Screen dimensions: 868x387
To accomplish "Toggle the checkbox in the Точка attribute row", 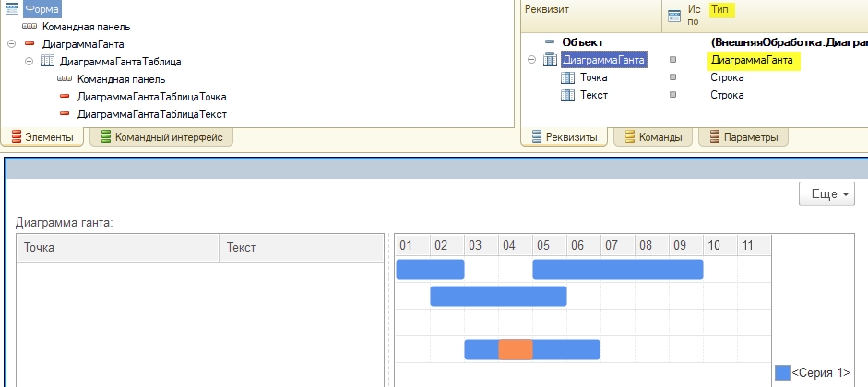I will (x=673, y=77).
